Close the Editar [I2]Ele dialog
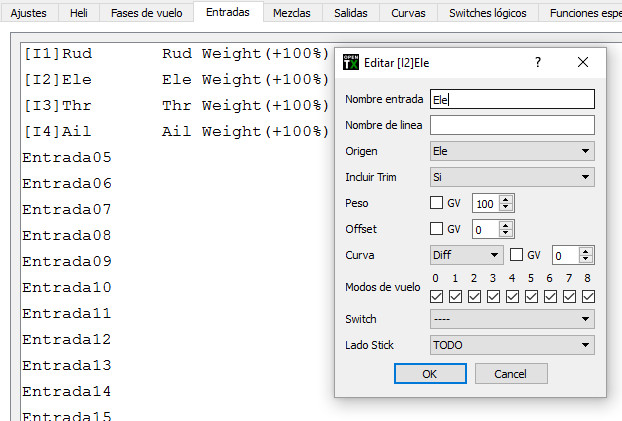 pyautogui.click(x=583, y=62)
